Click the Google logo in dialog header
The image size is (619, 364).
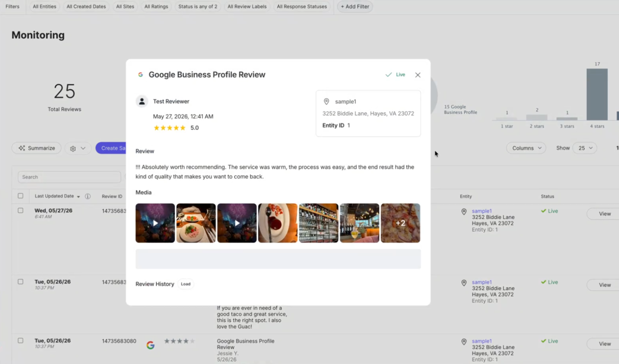click(x=140, y=75)
